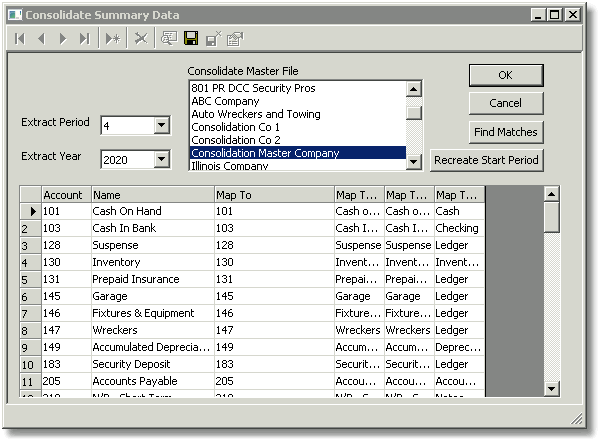Click the Map To column header
Screen dimensions: 601x443
274,195
